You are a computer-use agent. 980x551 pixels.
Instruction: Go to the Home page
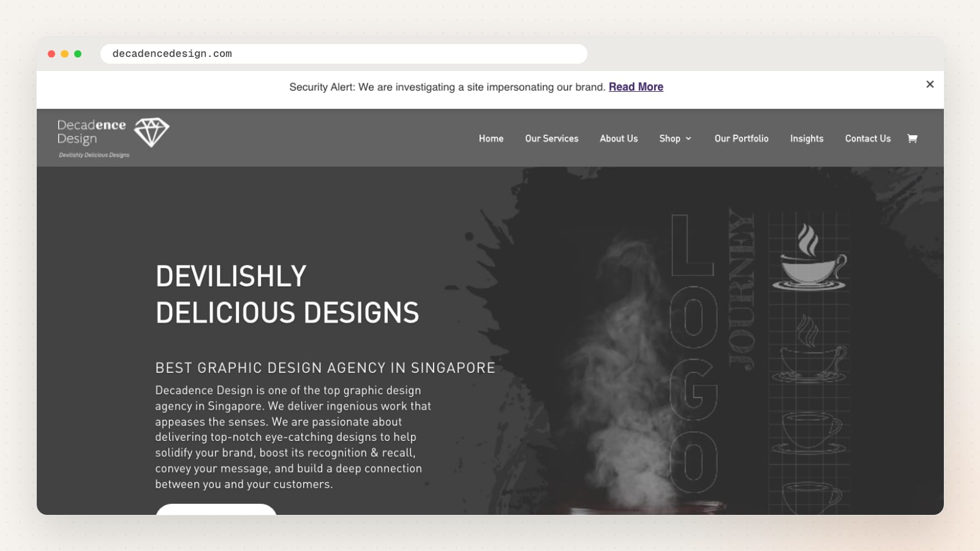(491, 138)
